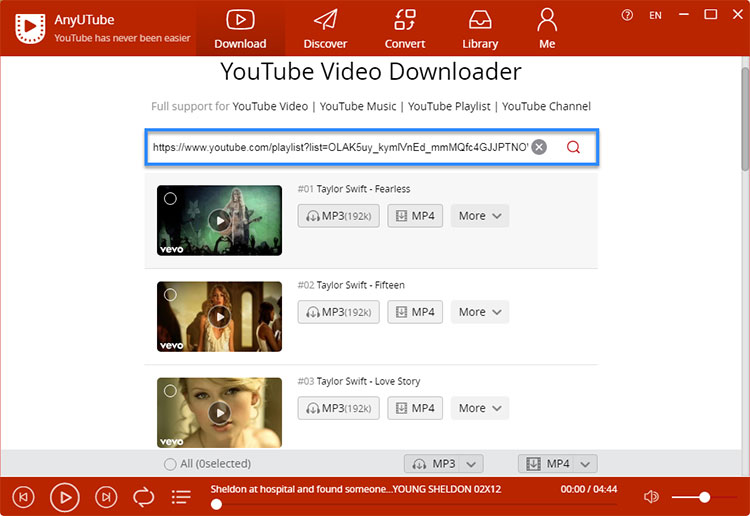
Task: Click the YouTube Video support link
Action: pyautogui.click(x=270, y=106)
